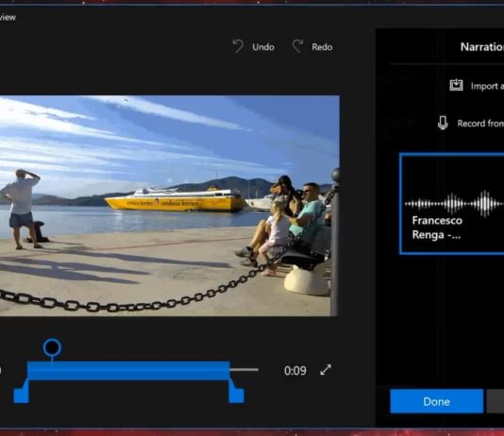The image size is (504, 436).
Task: Click the 0:09 time readout
Action: [x=295, y=371]
